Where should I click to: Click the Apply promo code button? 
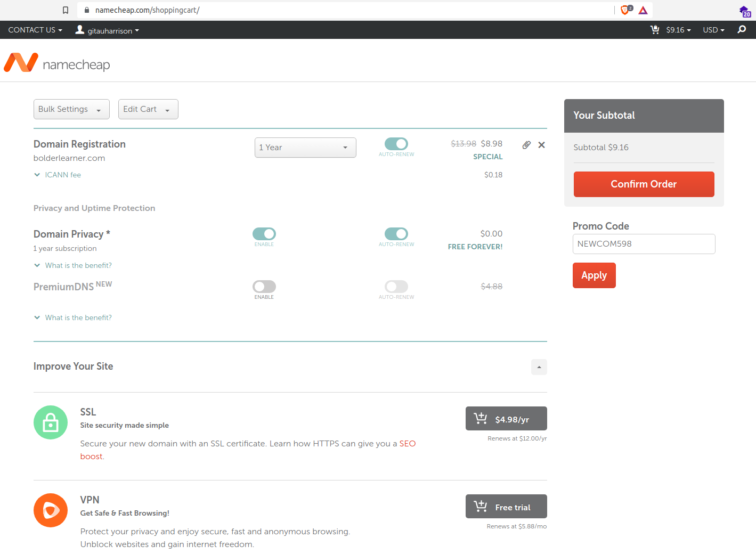click(594, 275)
